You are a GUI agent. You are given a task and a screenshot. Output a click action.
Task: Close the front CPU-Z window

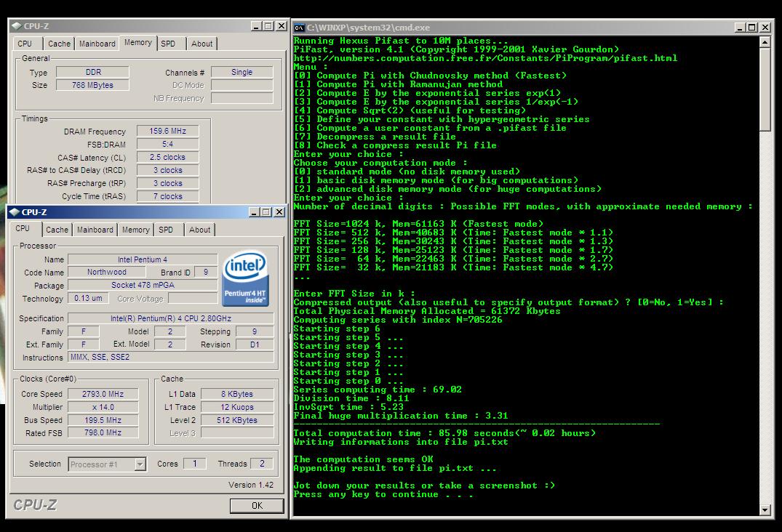pyautogui.click(x=279, y=212)
